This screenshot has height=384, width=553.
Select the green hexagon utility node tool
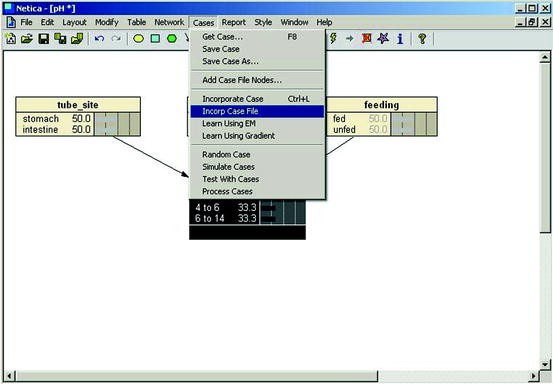coord(172,38)
